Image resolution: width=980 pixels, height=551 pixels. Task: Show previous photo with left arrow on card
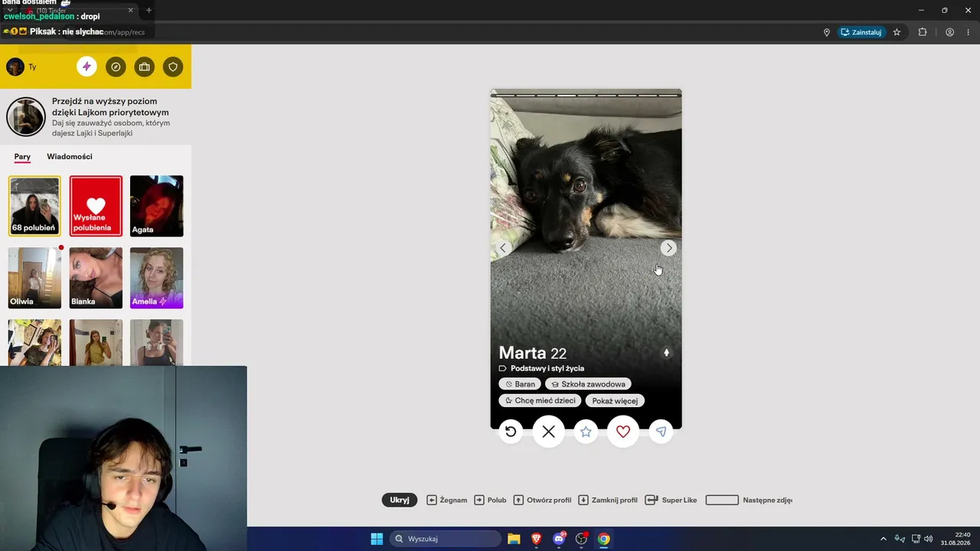coord(503,248)
